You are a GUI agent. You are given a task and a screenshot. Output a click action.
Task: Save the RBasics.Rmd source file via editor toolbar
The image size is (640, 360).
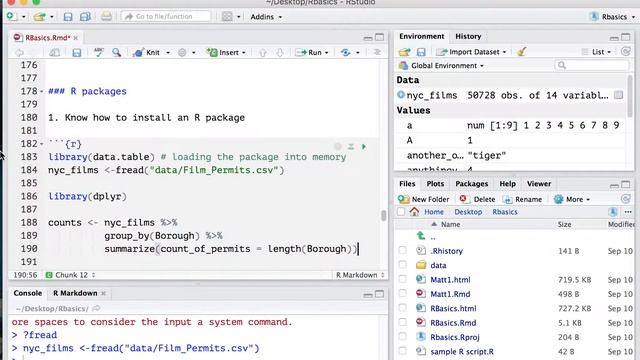(76, 53)
